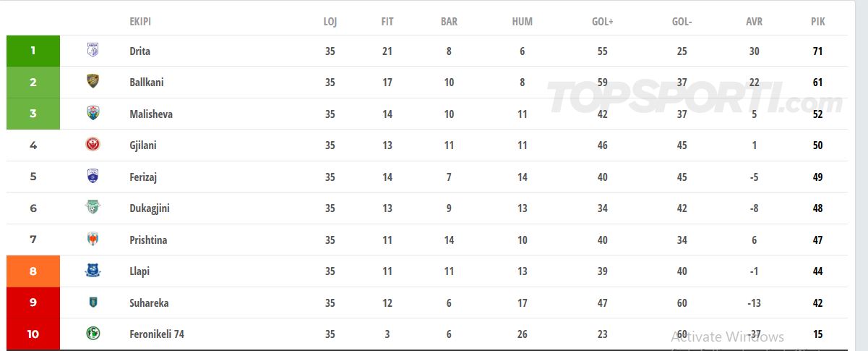This screenshot has width=868, height=351.
Task: Click the Prishtina club crest icon
Action: point(93,240)
